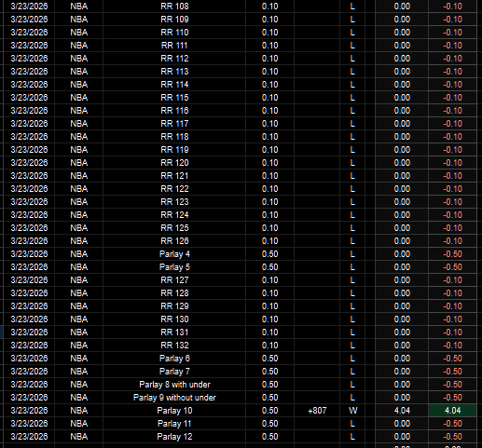Click the NBA cell in Parlay 9 without under row
Screen dimensions: 482x448
click(x=79, y=398)
